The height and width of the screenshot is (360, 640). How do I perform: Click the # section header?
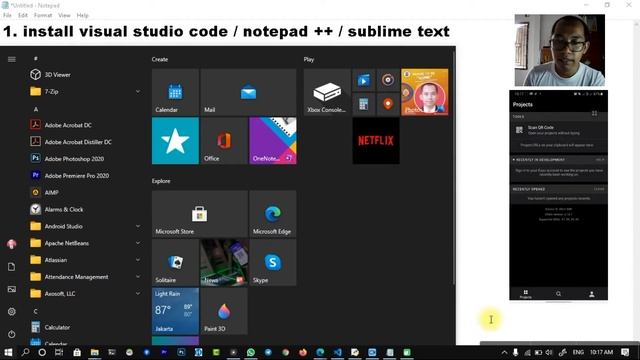(36, 58)
